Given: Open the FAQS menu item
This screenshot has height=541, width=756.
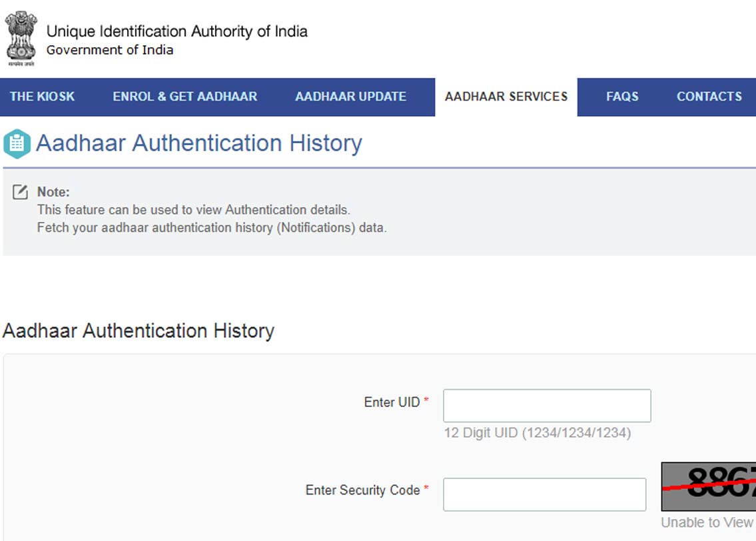Looking at the screenshot, I should pyautogui.click(x=622, y=97).
